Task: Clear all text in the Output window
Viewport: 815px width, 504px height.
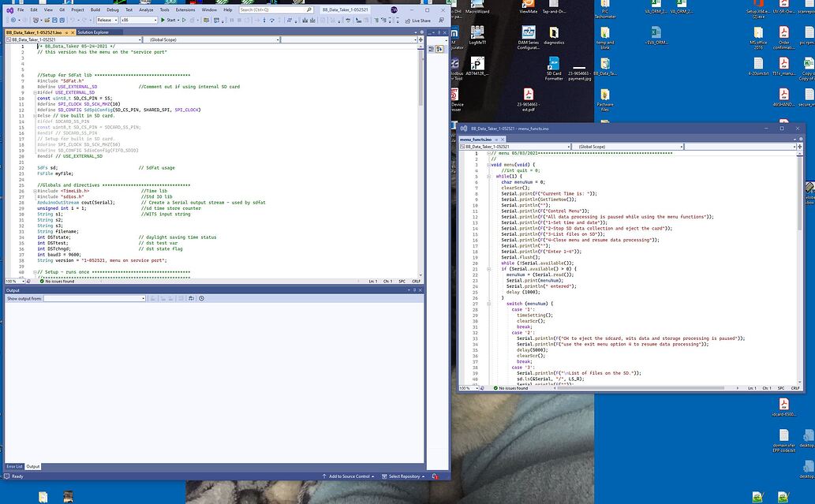Action: [x=180, y=298]
